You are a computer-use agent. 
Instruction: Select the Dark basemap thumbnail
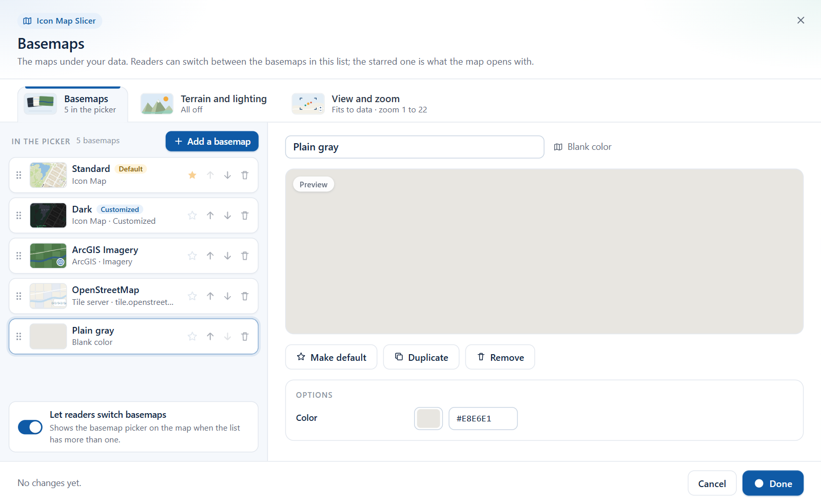click(48, 216)
